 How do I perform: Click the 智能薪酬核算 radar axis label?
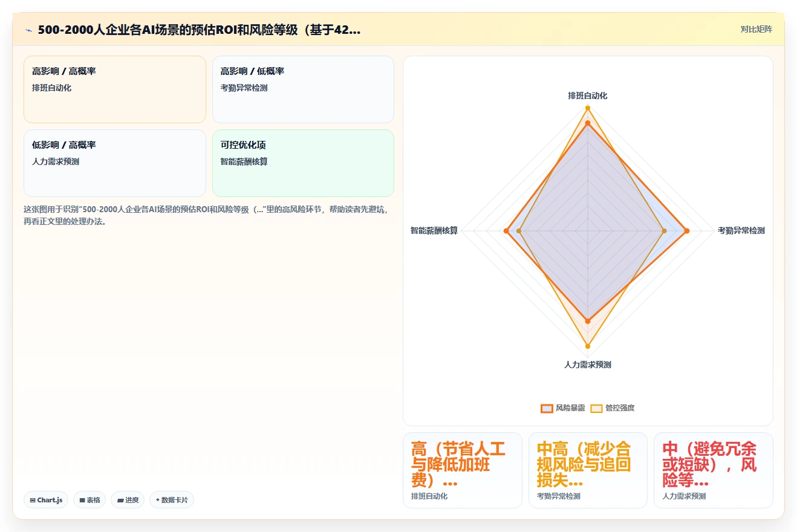pyautogui.click(x=434, y=230)
